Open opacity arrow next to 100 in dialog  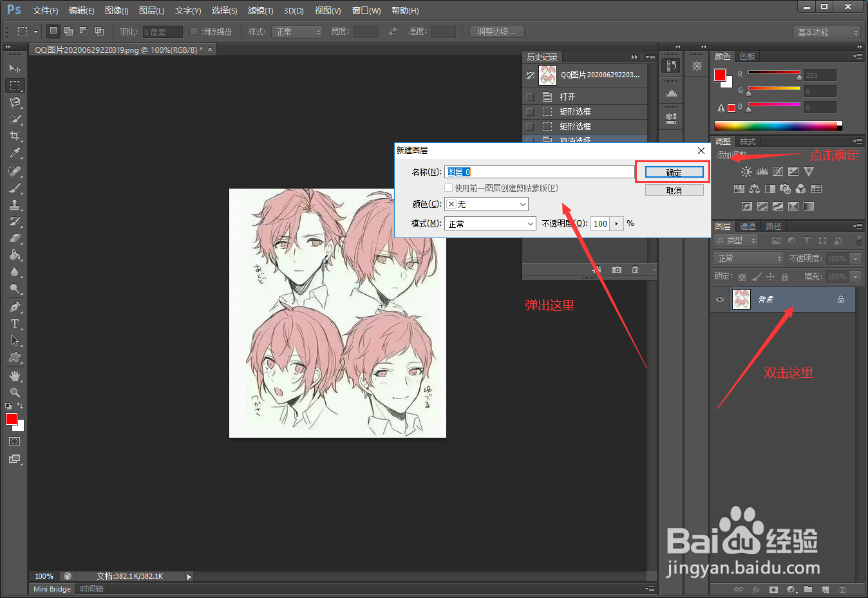click(x=617, y=223)
